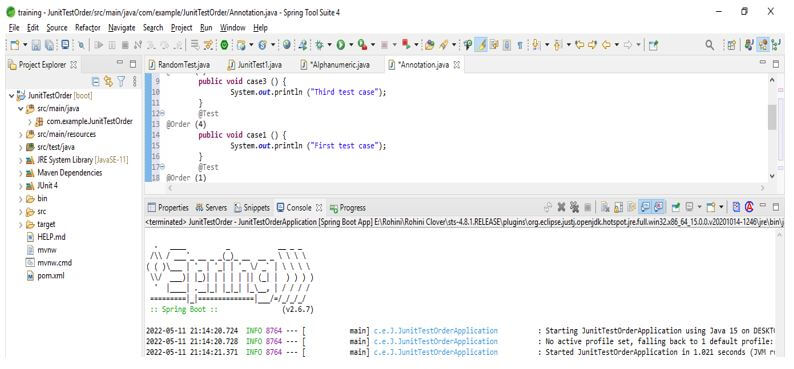Open the Boot Dashboard green icon

[224, 45]
